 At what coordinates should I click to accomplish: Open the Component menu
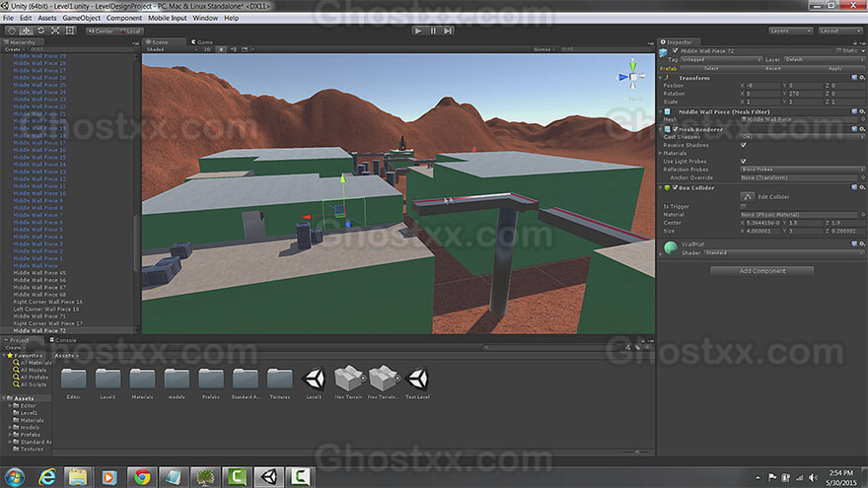tap(124, 19)
